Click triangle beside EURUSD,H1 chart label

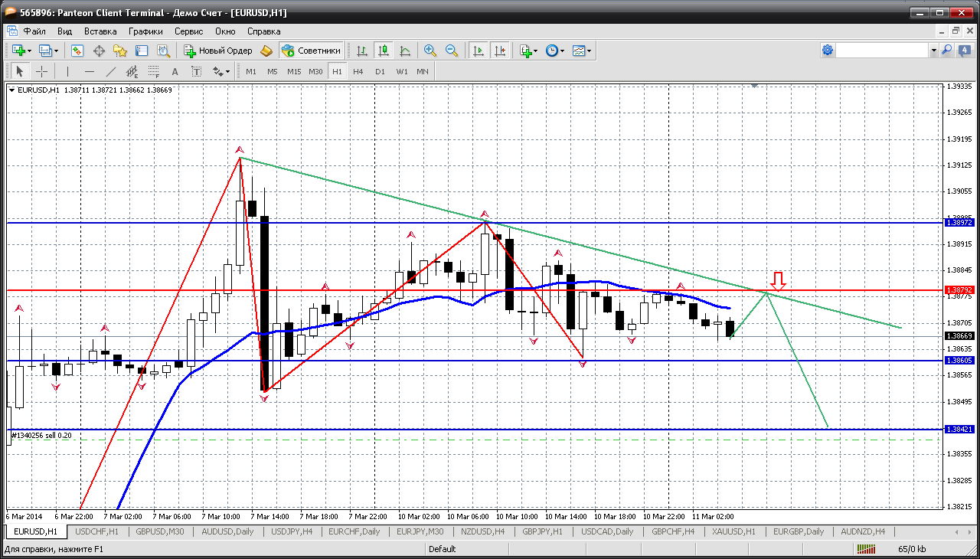(x=12, y=90)
